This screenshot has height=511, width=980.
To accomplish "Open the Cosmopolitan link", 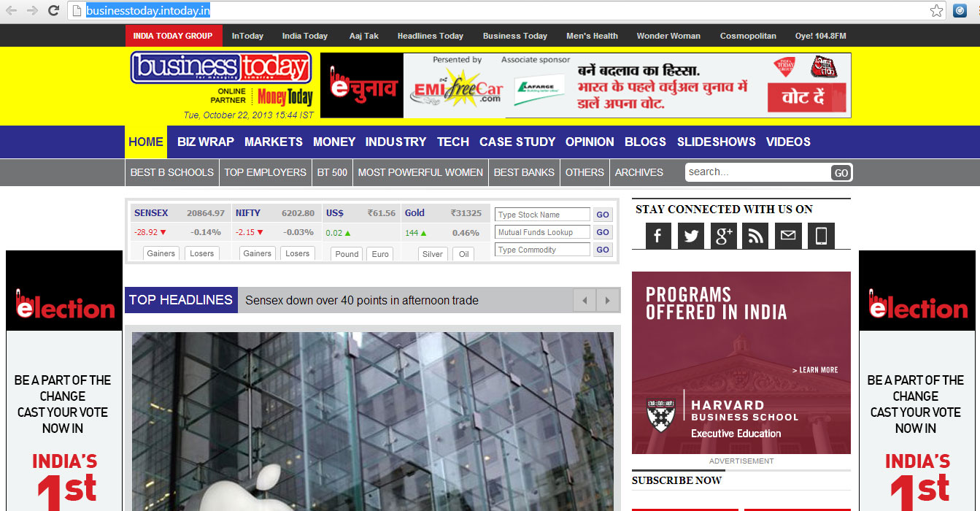I will [x=748, y=36].
